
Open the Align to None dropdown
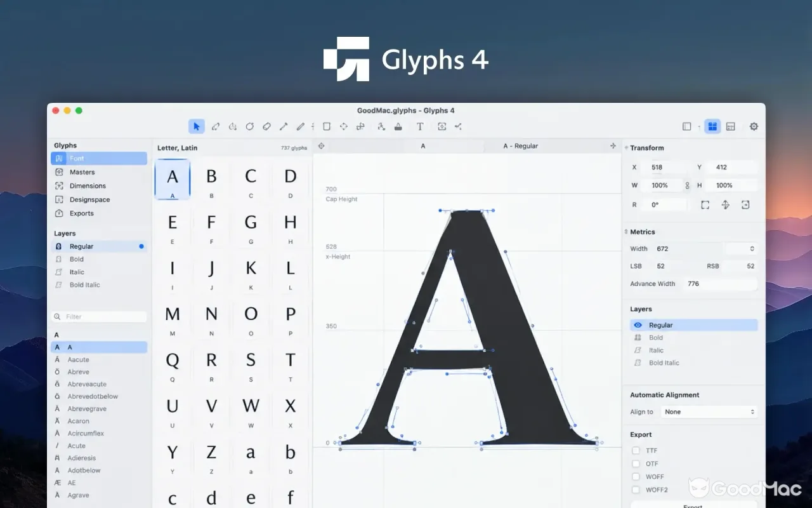(709, 411)
